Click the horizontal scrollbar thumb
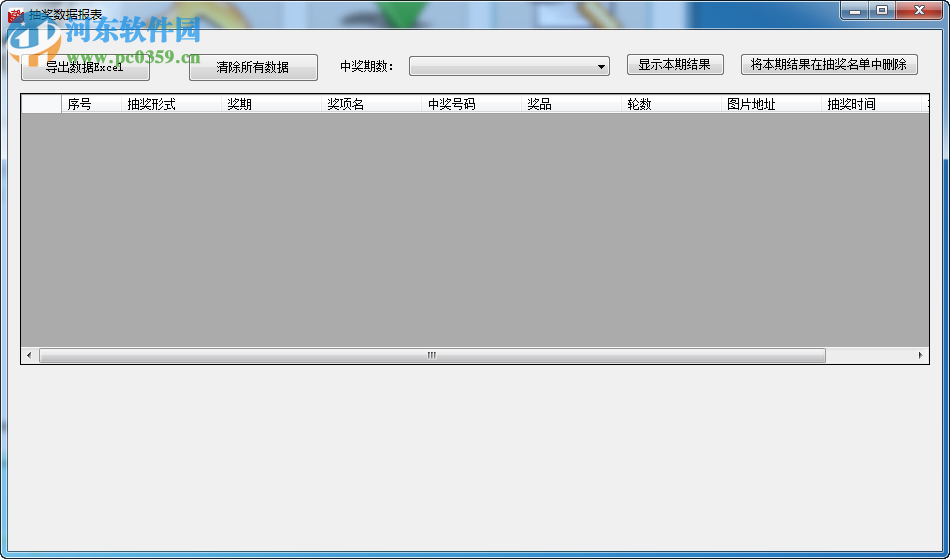Image resolution: width=950 pixels, height=559 pixels. click(432, 356)
